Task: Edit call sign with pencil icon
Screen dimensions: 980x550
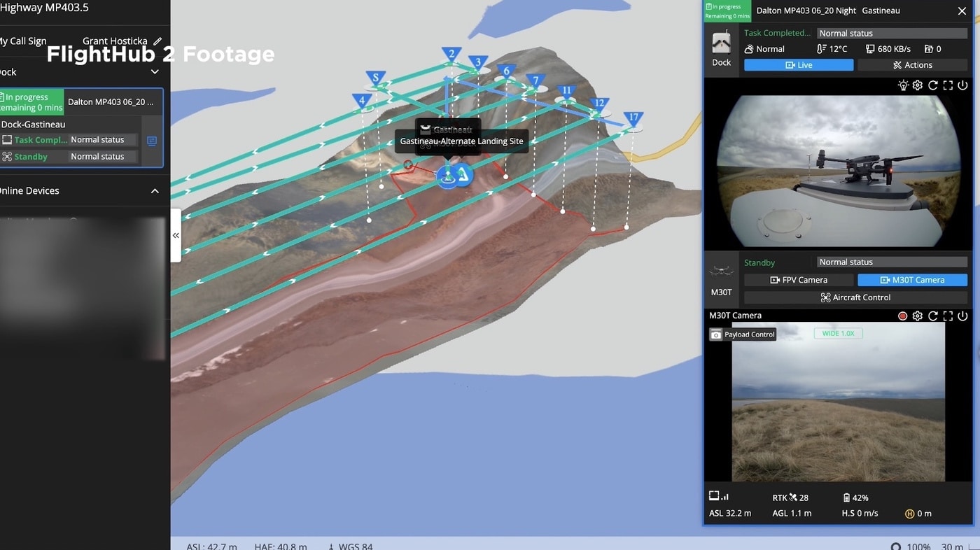Action: pos(157,41)
